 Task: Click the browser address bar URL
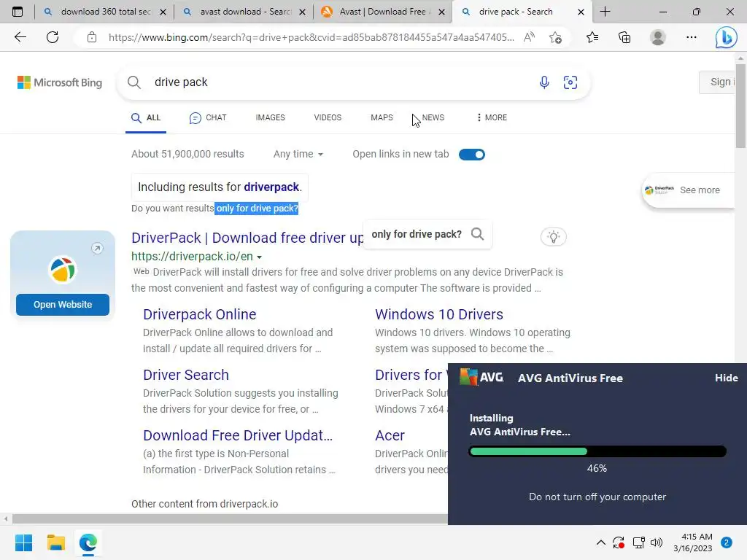coord(311,37)
